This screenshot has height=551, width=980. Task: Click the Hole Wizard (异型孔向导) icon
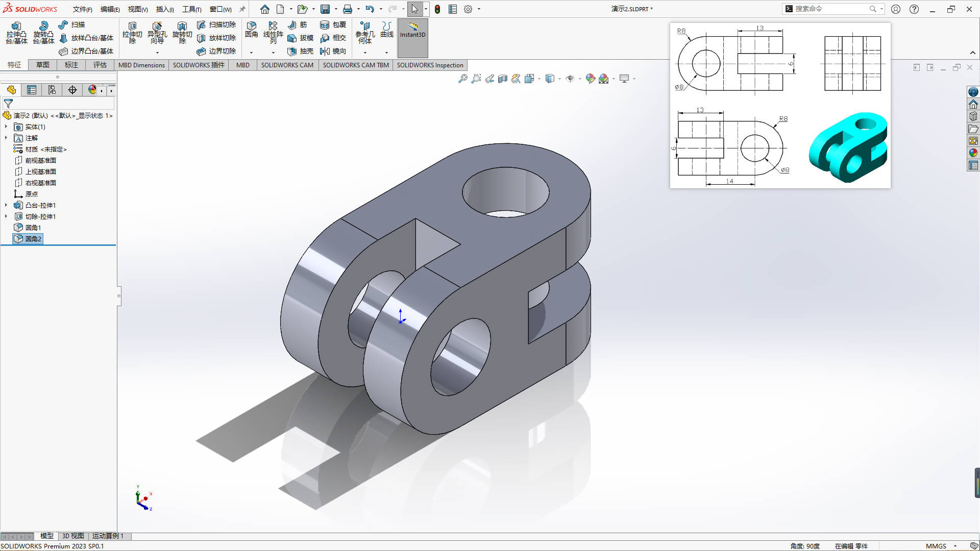tap(157, 33)
